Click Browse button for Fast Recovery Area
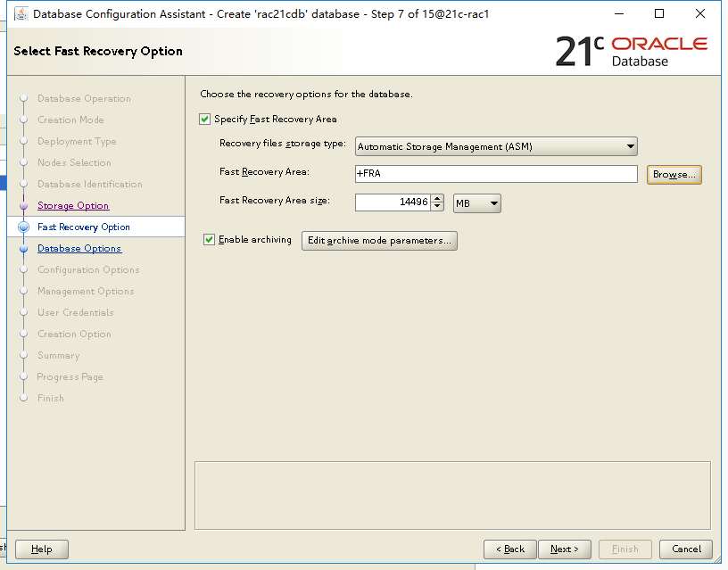This screenshot has width=728, height=570. click(674, 175)
